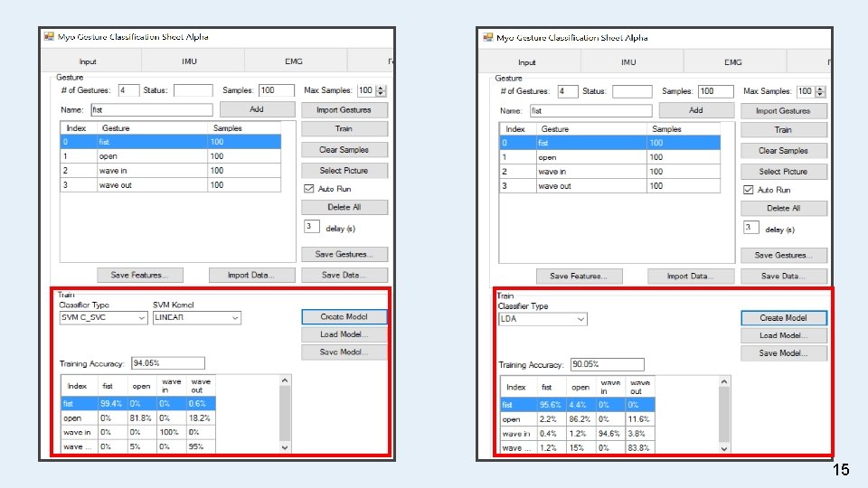Click Save Gestures in right window
The height and width of the screenshot is (488, 868).
click(x=784, y=256)
